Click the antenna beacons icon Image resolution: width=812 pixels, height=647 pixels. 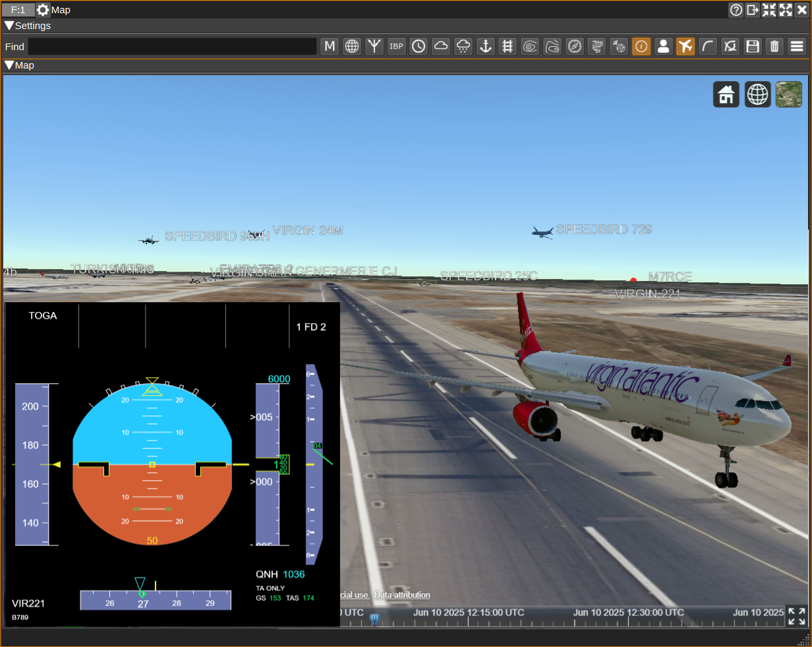tap(374, 46)
